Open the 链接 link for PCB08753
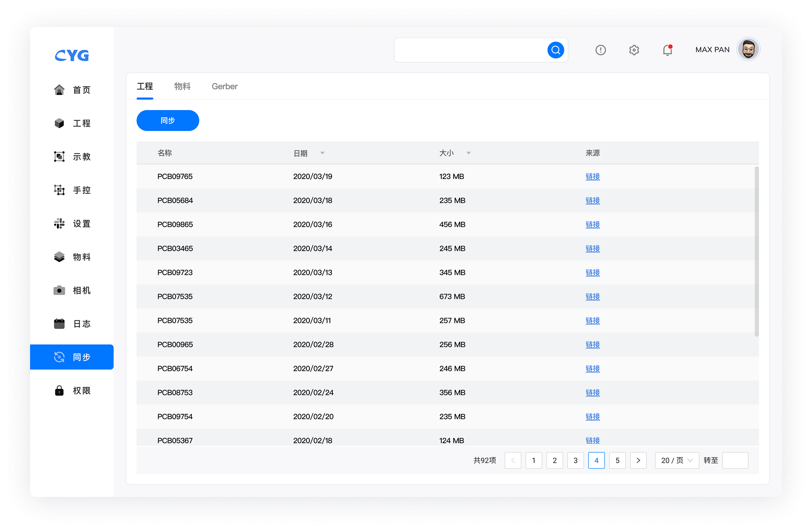812x530 pixels. (592, 393)
